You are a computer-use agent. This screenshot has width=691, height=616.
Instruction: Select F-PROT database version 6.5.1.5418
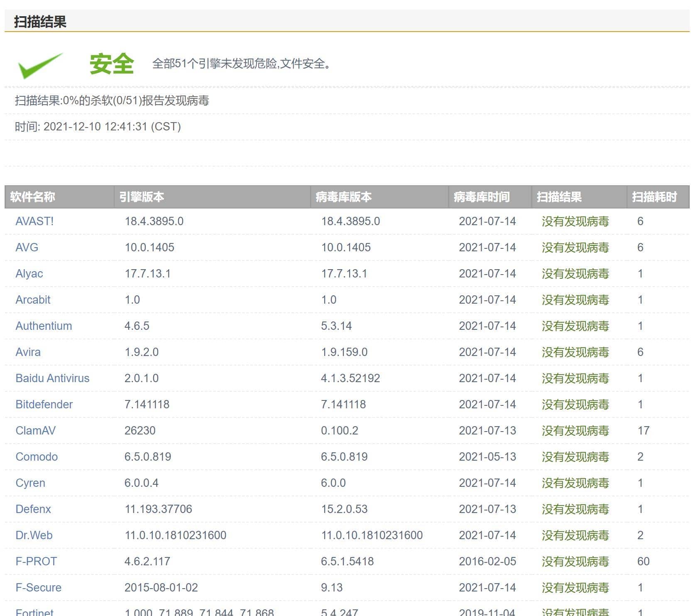(x=347, y=561)
